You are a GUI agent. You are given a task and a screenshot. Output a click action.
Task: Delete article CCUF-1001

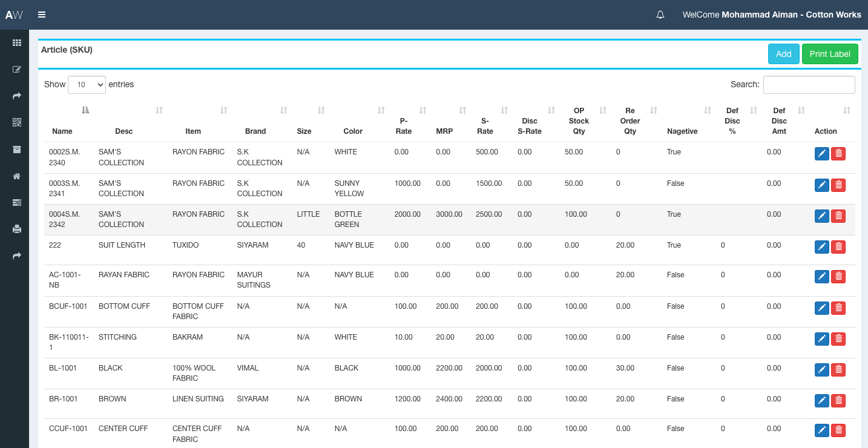click(838, 430)
